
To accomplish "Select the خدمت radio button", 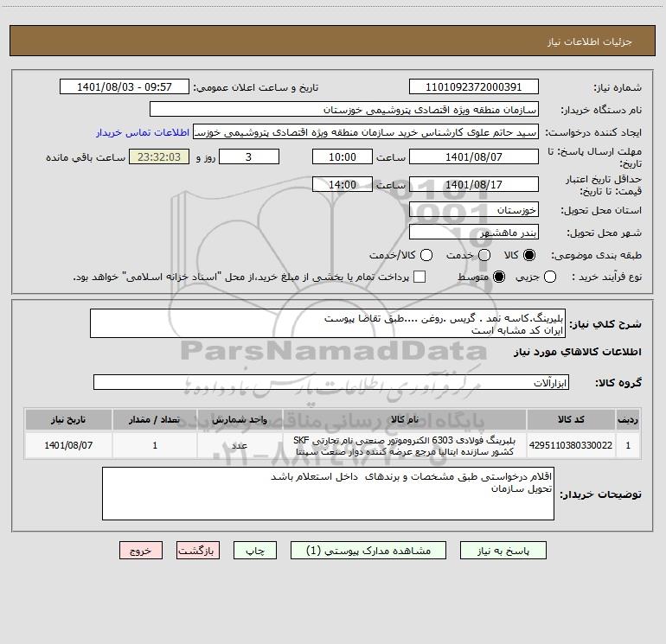I will pos(484,255).
